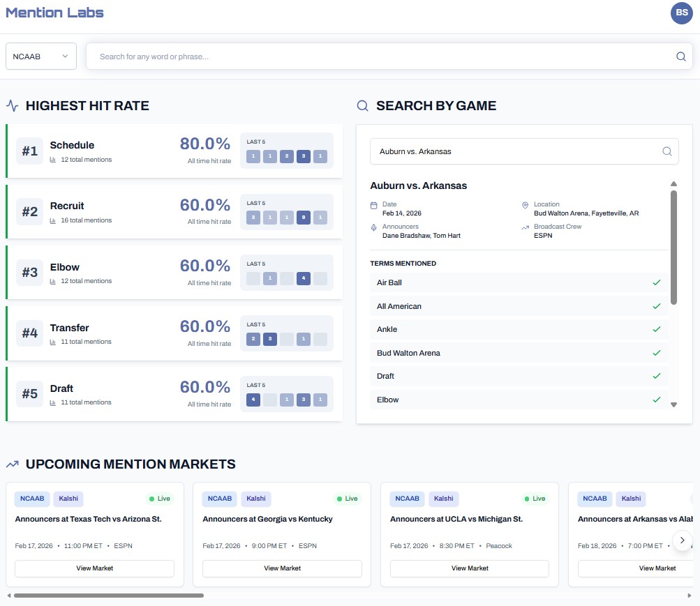700x606 pixels.
Task: Select the Ankle term row
Action: [519, 330]
